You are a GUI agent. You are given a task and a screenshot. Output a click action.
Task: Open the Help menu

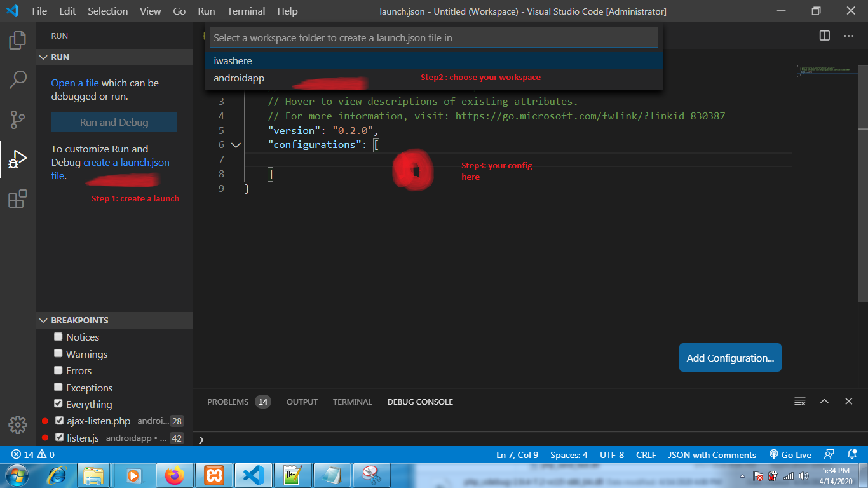[x=287, y=11]
